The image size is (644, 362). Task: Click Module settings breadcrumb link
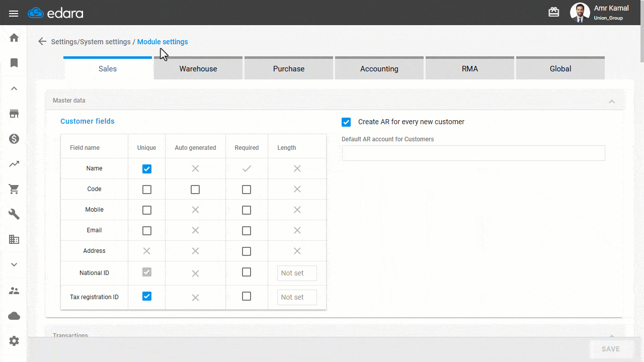(x=163, y=42)
